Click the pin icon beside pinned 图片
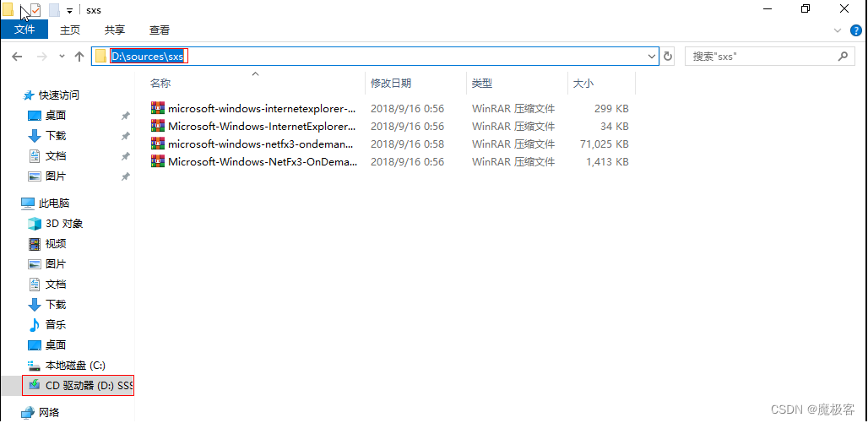 pos(126,176)
